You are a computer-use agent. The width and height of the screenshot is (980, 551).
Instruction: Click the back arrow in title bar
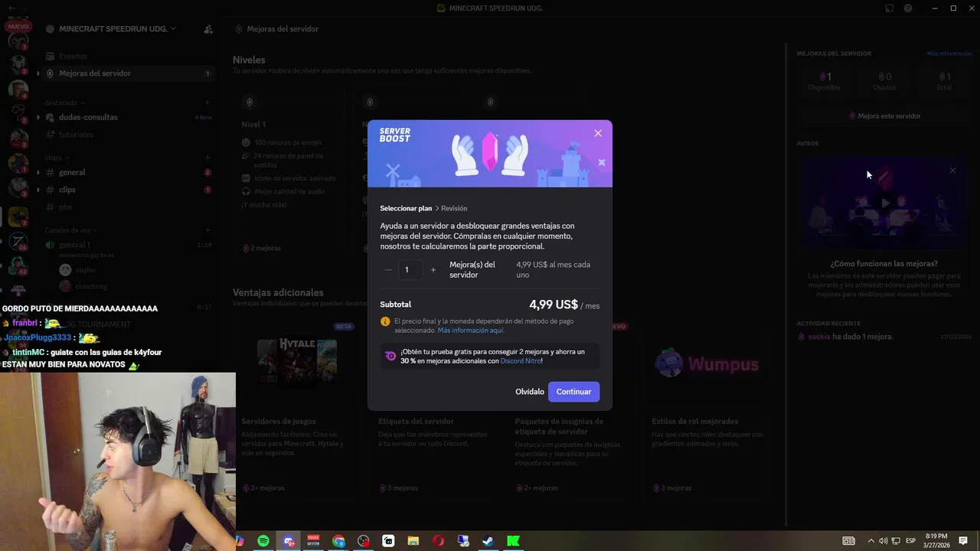coord(11,8)
